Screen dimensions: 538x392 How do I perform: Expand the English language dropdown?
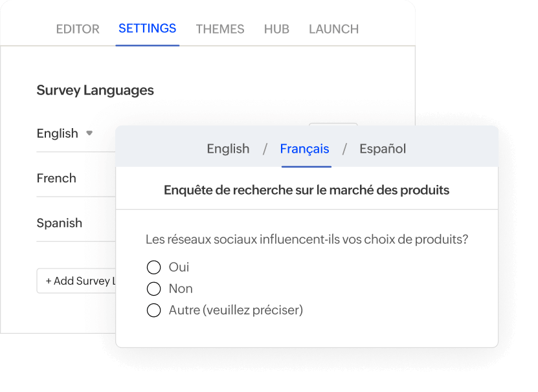tap(88, 134)
